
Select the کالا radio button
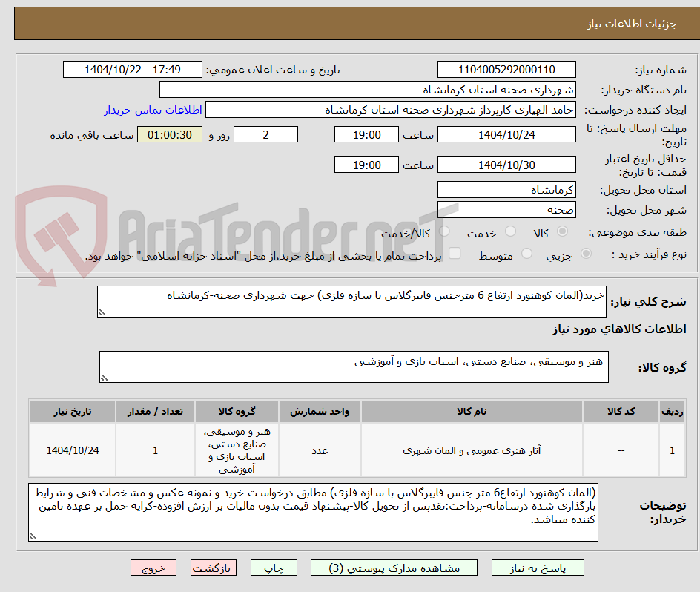point(562,231)
